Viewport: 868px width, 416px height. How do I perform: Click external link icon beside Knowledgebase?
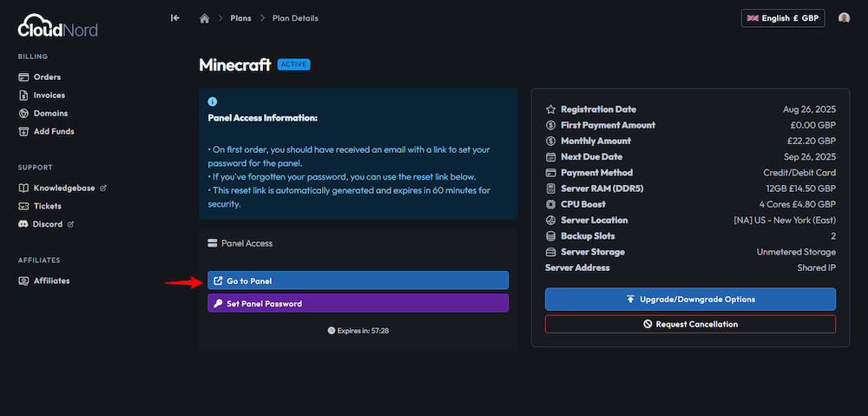103,188
